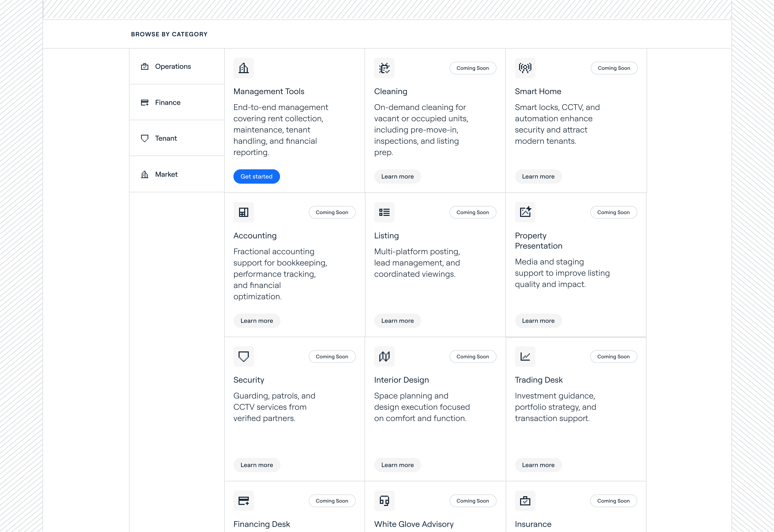This screenshot has height=532, width=774.
Task: Click the Accounting calculator icon
Action: (243, 212)
